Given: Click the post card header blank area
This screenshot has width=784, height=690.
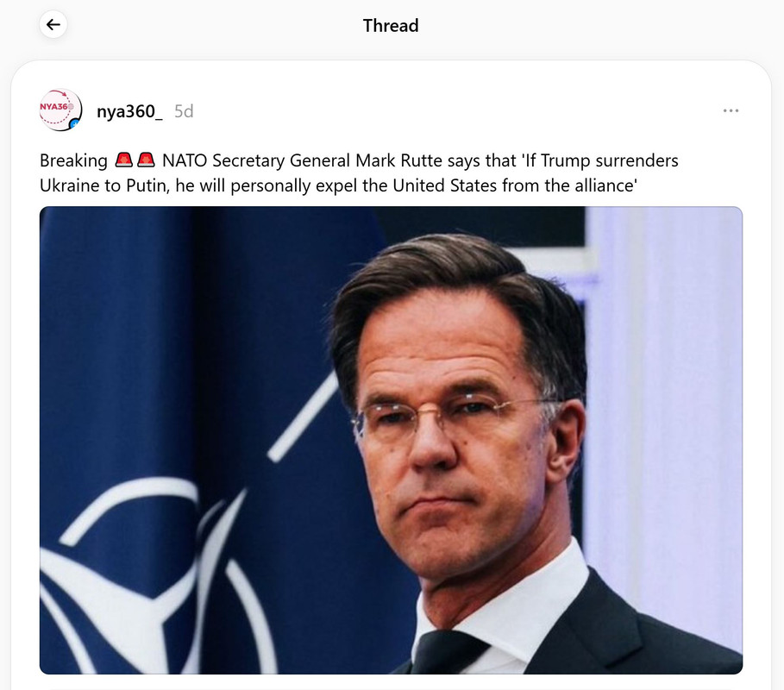Looking at the screenshot, I should click(x=450, y=110).
